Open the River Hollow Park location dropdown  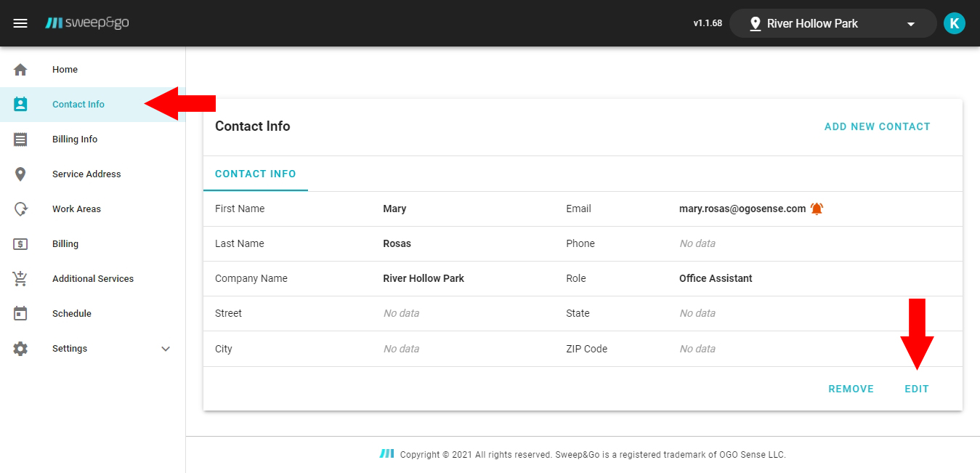tap(833, 23)
